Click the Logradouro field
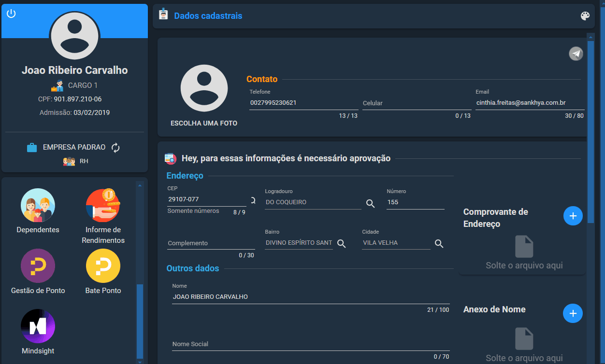Screen dimensions: 605x364 313,202
